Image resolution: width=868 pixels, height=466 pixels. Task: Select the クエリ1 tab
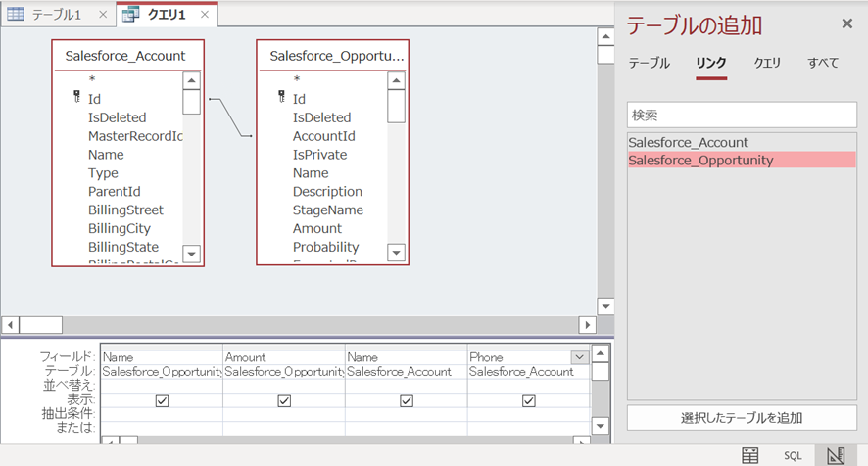(x=167, y=15)
